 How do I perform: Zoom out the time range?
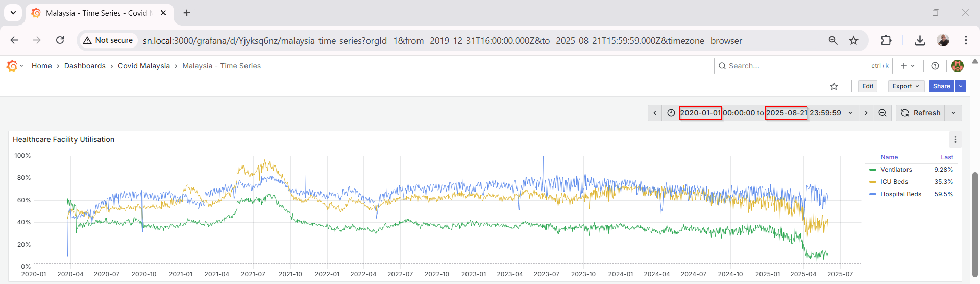tap(883, 113)
